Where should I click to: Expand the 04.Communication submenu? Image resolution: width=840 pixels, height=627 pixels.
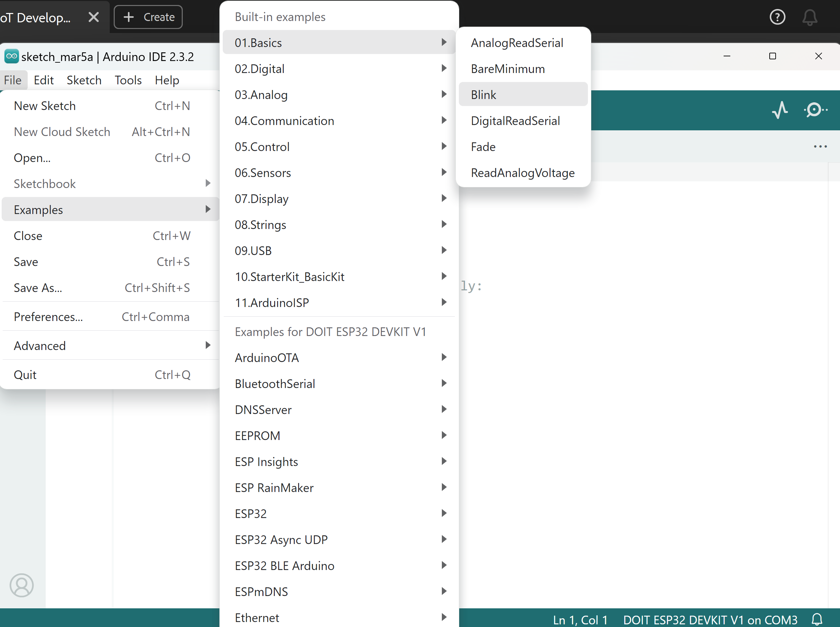tap(339, 121)
